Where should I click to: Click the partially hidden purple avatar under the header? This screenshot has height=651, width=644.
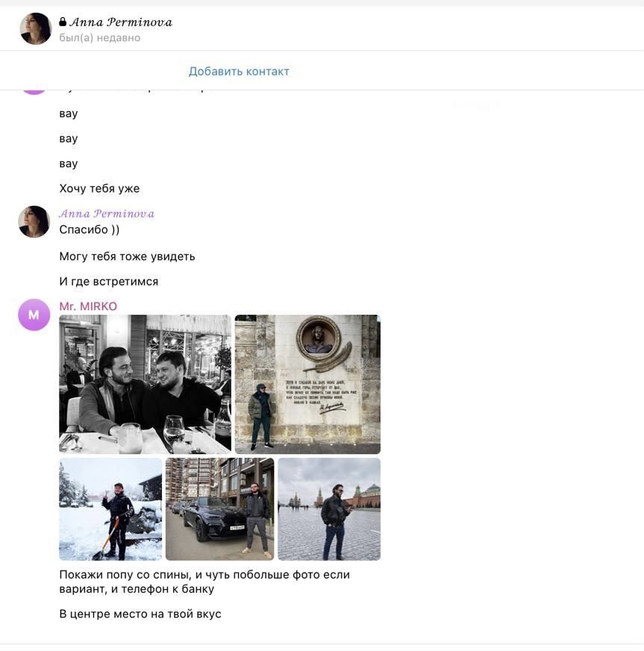pyautogui.click(x=34, y=92)
